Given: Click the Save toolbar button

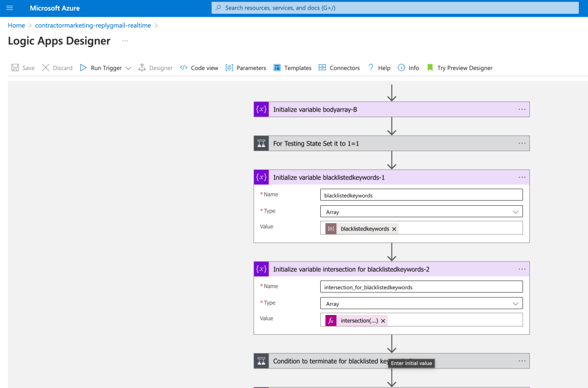Looking at the screenshot, I should [23, 68].
